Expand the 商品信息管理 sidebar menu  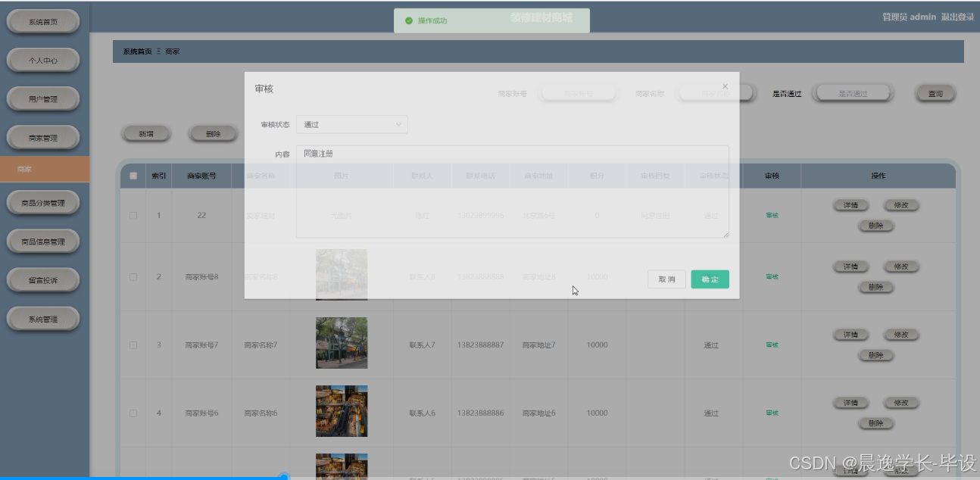pyautogui.click(x=43, y=242)
